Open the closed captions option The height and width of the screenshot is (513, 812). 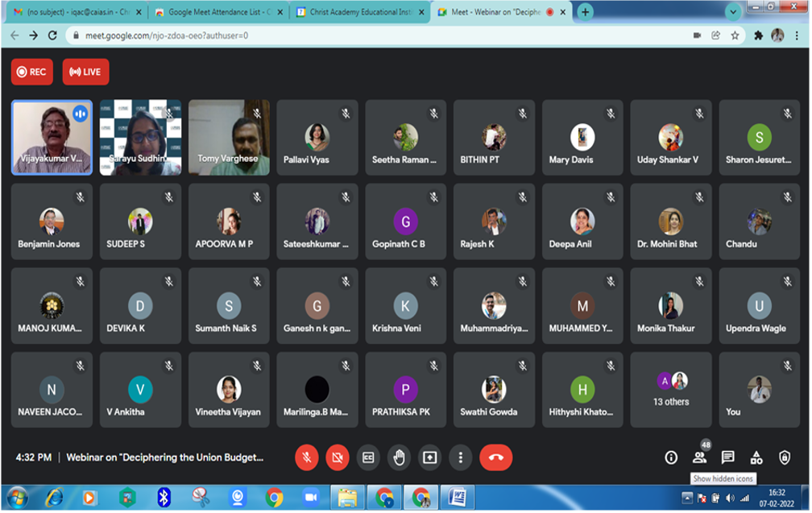tap(368, 457)
